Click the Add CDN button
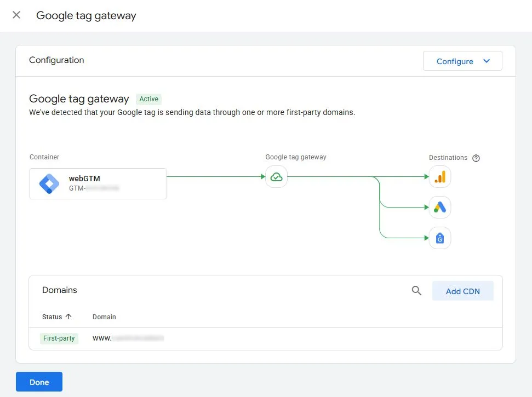 pyautogui.click(x=463, y=291)
